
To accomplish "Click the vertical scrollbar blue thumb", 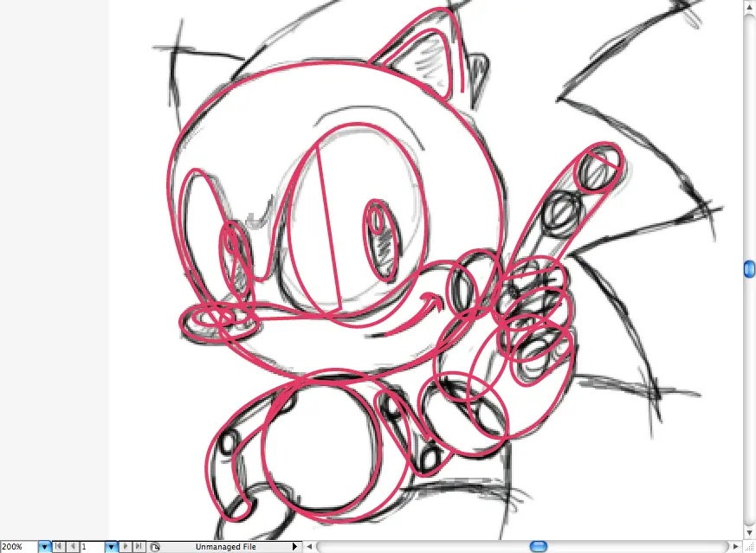I will pyautogui.click(x=750, y=269).
